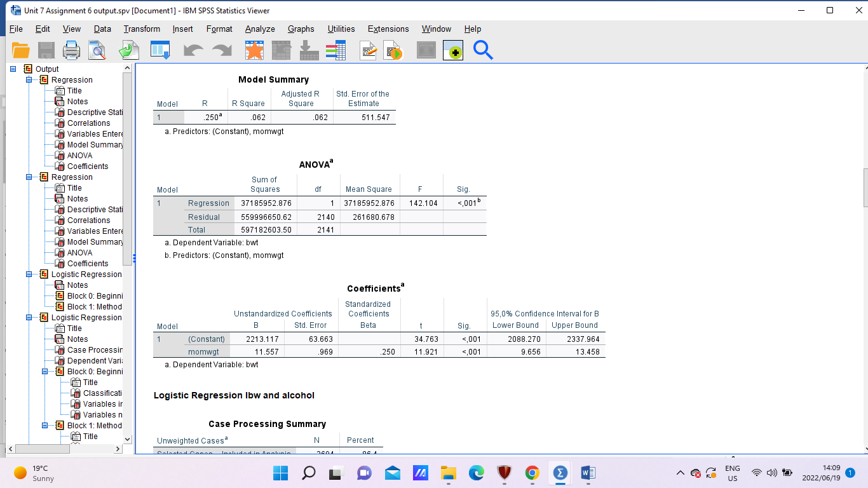
Task: Use the Find magnifier icon in the toolbar
Action: tap(482, 51)
